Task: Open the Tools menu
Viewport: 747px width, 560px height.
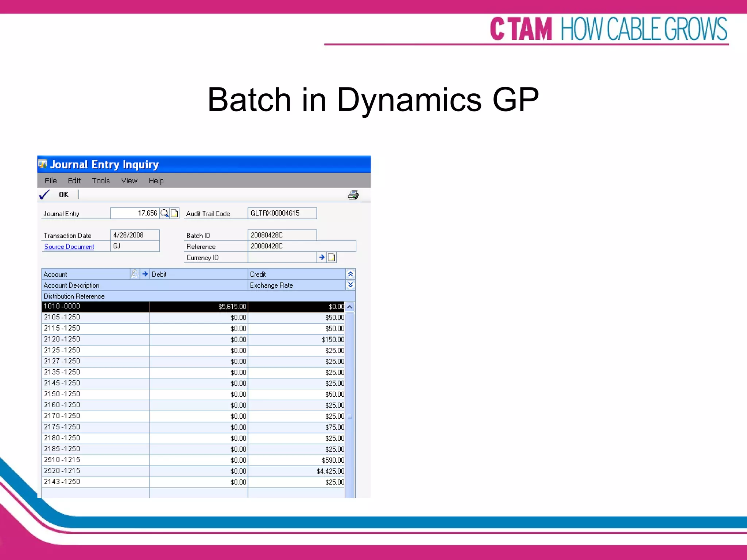Action: point(101,180)
